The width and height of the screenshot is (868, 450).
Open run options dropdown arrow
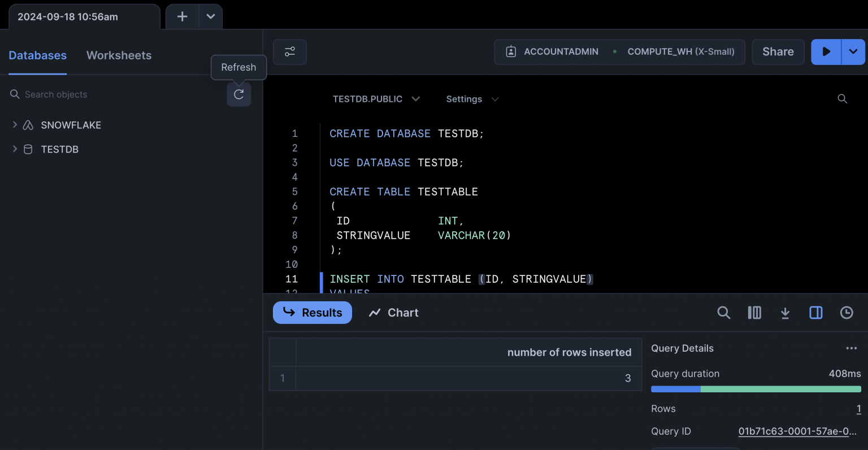pyautogui.click(x=853, y=52)
